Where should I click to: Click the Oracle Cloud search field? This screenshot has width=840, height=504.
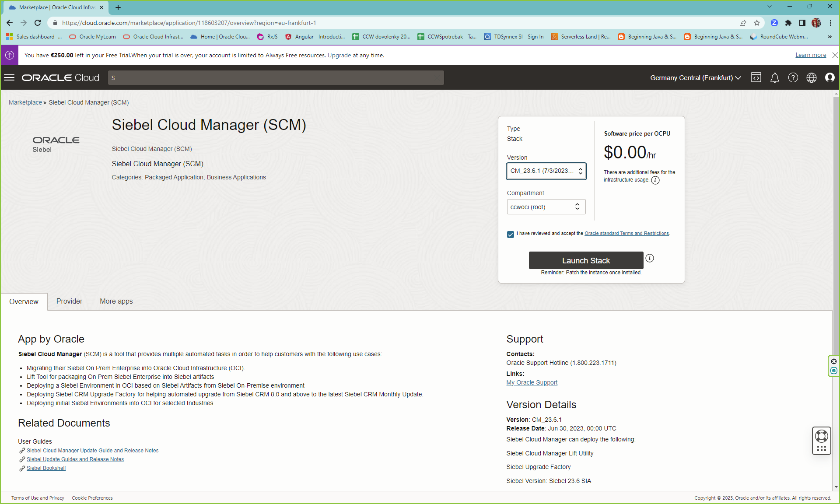276,77
